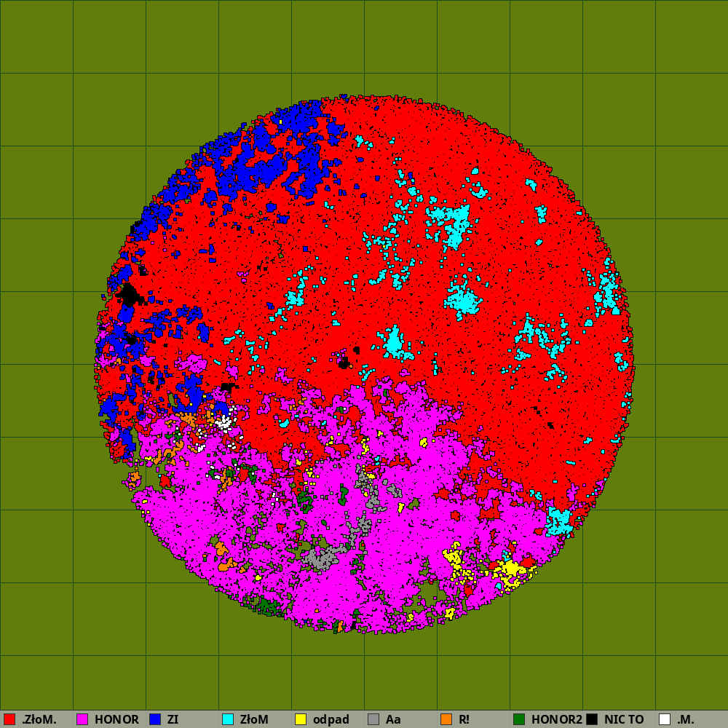
Task: Click the cyan ZłoM legend swatch
Action: pos(228,719)
